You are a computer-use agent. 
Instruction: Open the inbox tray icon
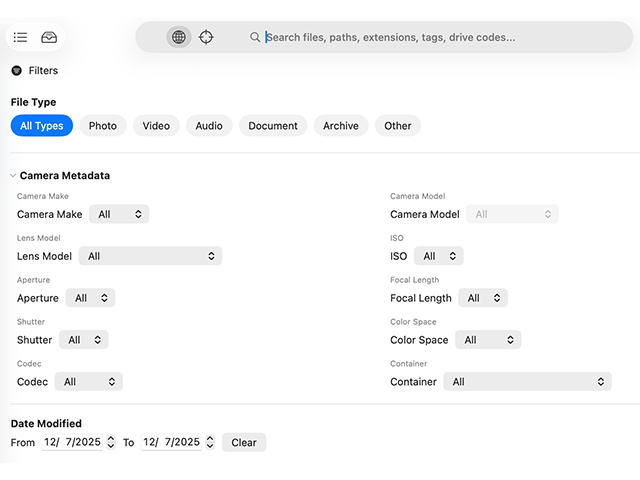[49, 37]
